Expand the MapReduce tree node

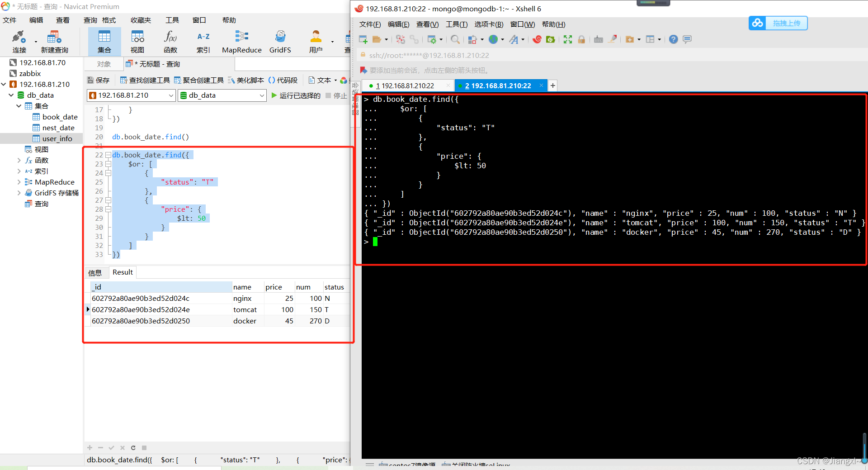pos(19,182)
